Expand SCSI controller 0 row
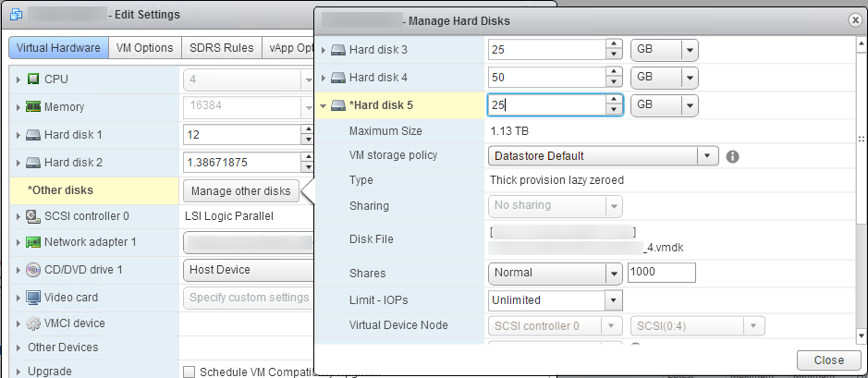This screenshot has height=378, width=868. pos(19,216)
